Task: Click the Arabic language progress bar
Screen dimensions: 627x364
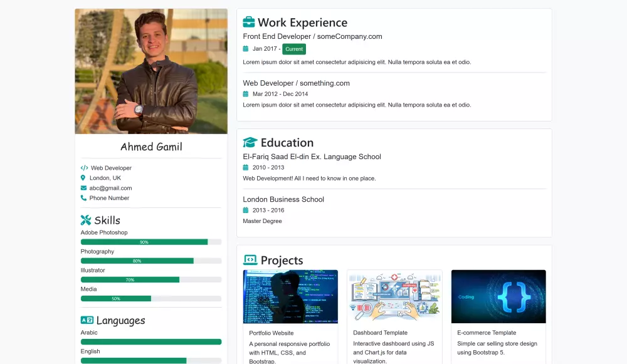Action: point(150,341)
